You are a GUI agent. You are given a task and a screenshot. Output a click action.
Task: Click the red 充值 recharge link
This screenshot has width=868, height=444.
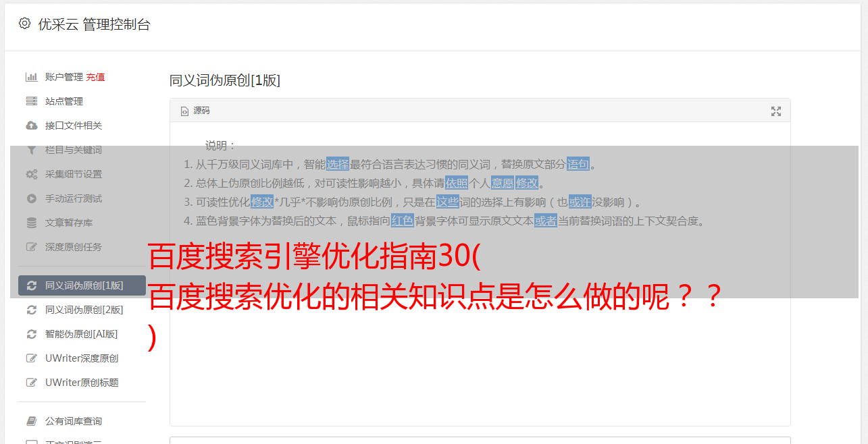[x=95, y=77]
